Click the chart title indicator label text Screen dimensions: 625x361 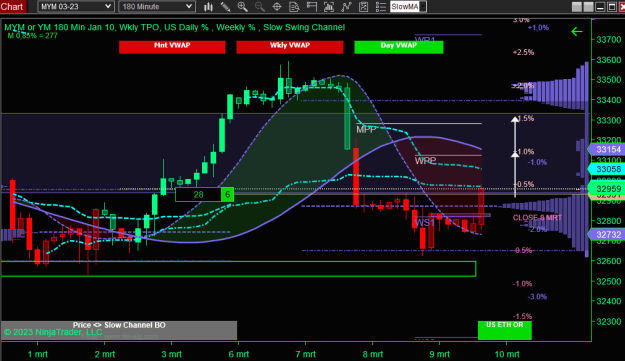click(175, 27)
